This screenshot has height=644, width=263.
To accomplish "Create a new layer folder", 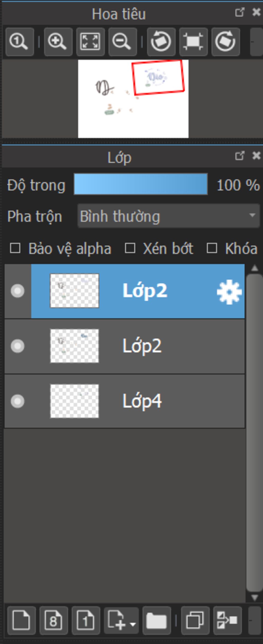I will pos(157,620).
